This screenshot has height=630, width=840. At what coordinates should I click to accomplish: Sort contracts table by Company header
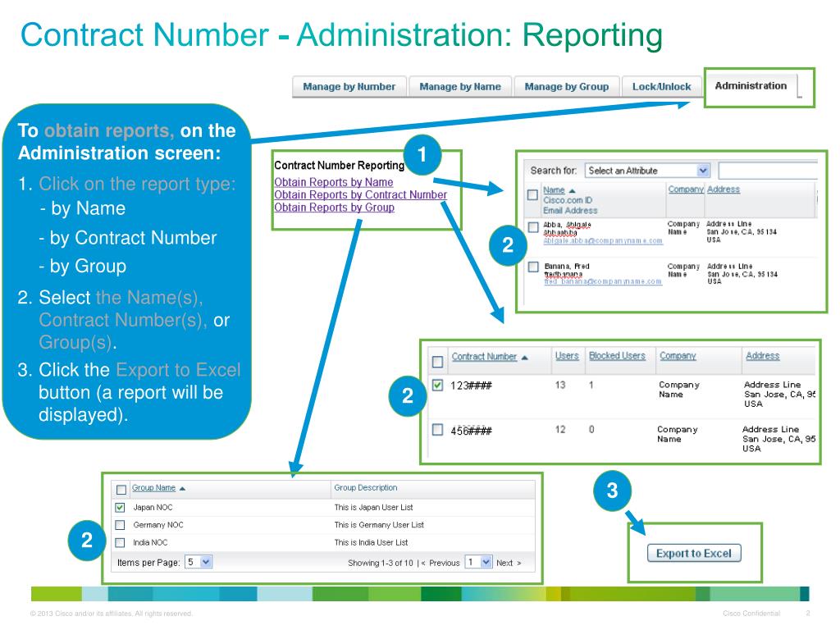[678, 356]
